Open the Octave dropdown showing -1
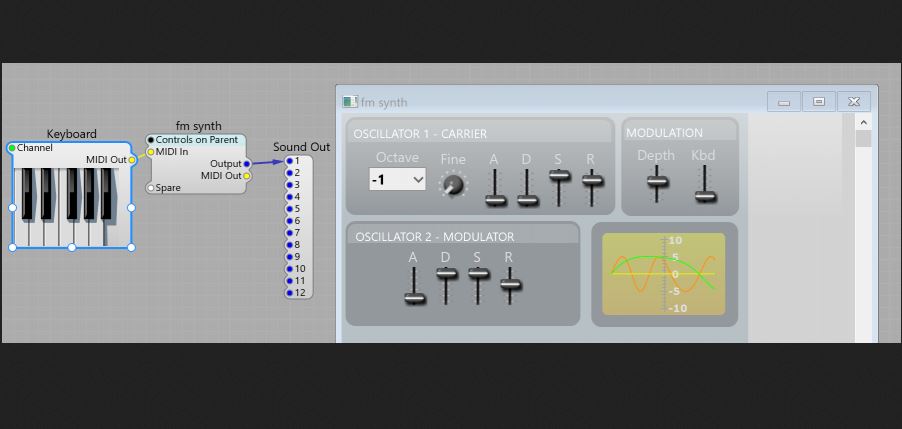902x429 pixels. click(x=397, y=179)
